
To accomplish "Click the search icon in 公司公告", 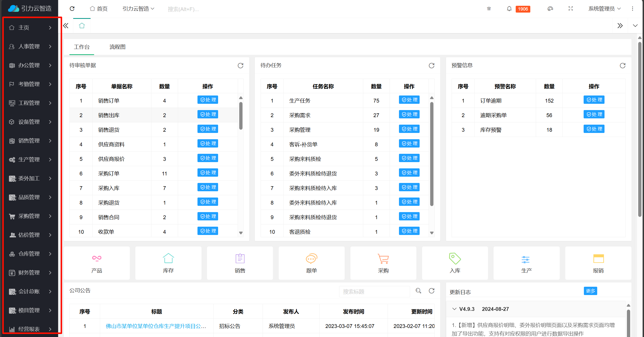I will 418,291.
